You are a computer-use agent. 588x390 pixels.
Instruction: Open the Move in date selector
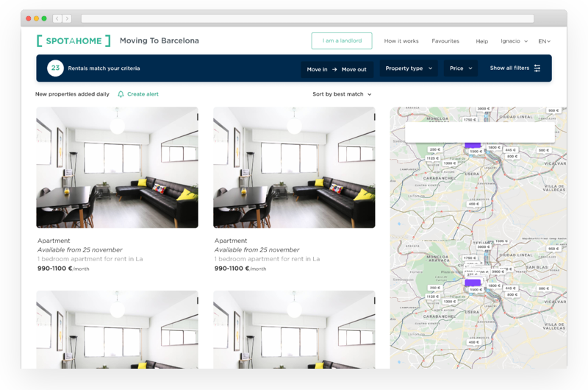click(317, 69)
